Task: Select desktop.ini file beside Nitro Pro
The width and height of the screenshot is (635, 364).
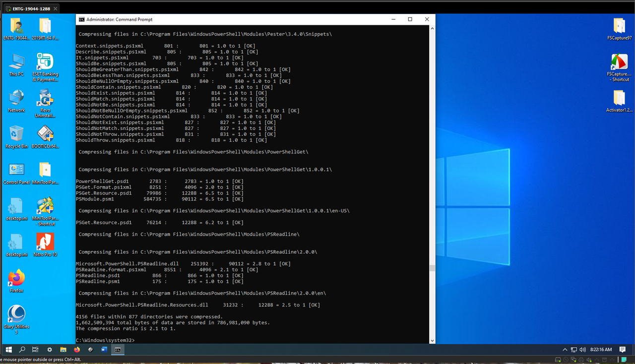Action: [x=16, y=245]
